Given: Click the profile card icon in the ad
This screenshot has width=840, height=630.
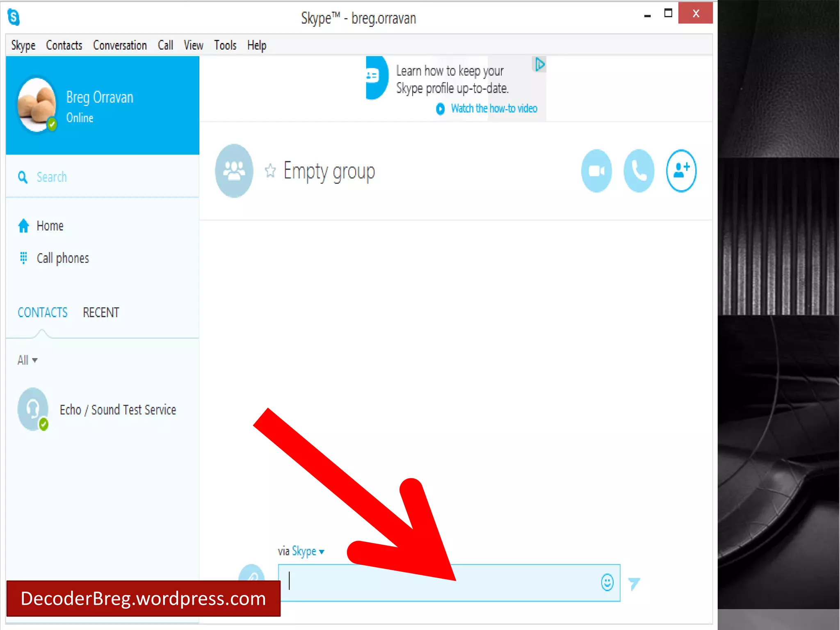Looking at the screenshot, I should (377, 78).
